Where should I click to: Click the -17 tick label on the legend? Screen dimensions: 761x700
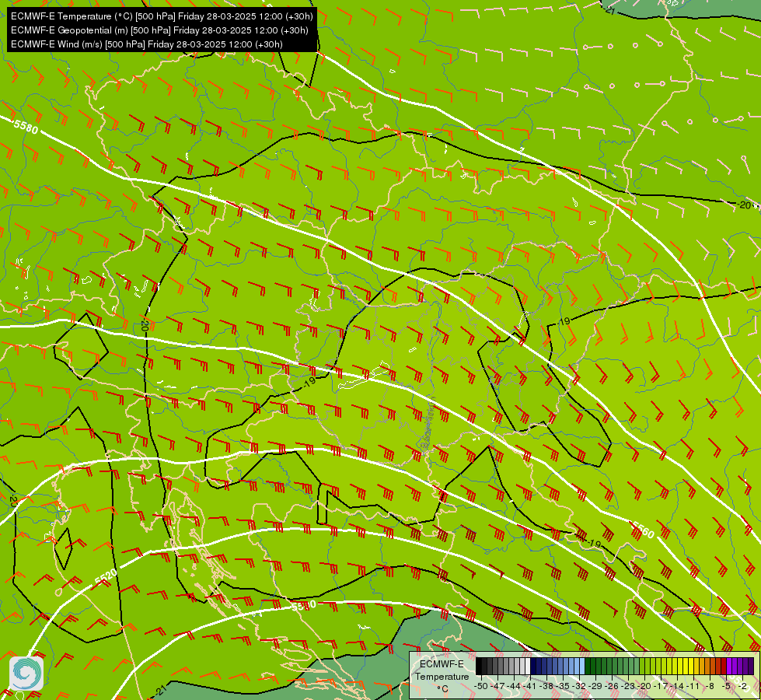[661, 686]
